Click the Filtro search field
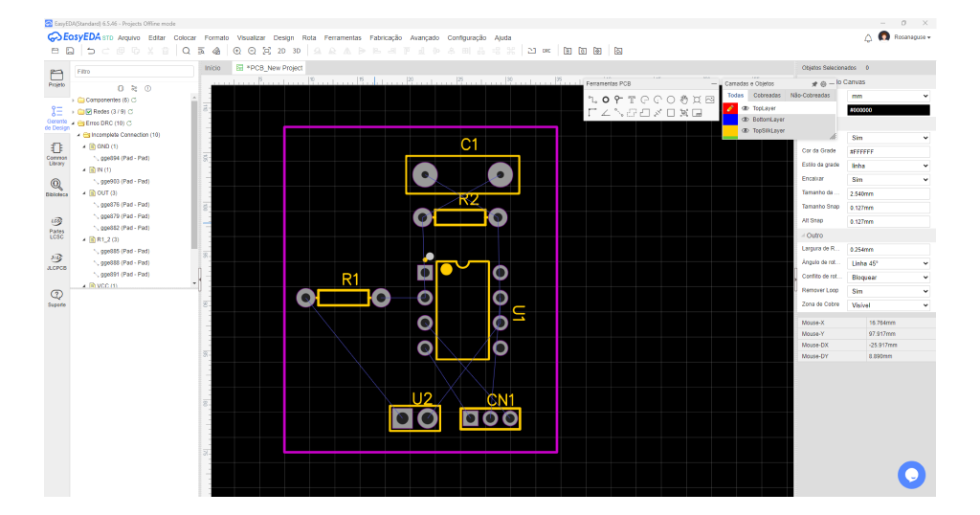Viewport: 980px width, 515px height. point(134,72)
